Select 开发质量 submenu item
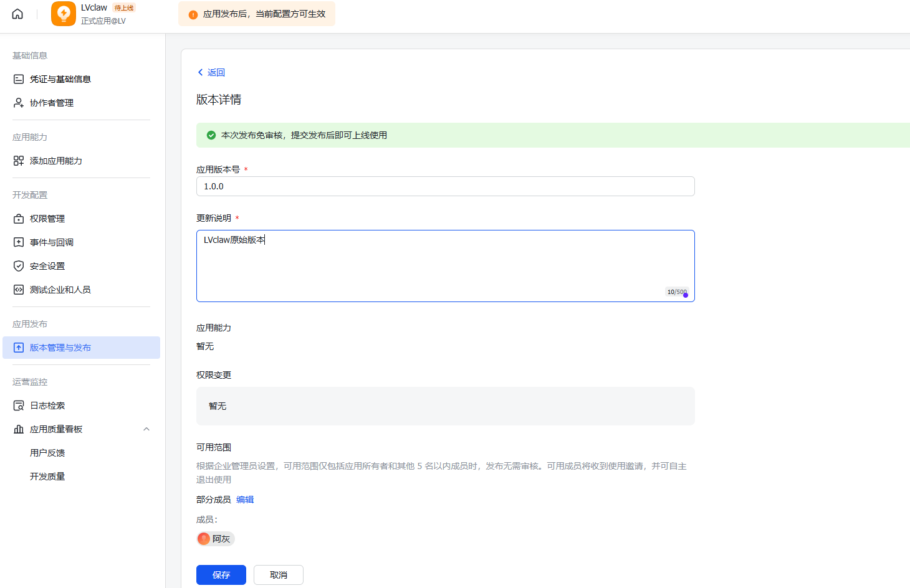 47,477
